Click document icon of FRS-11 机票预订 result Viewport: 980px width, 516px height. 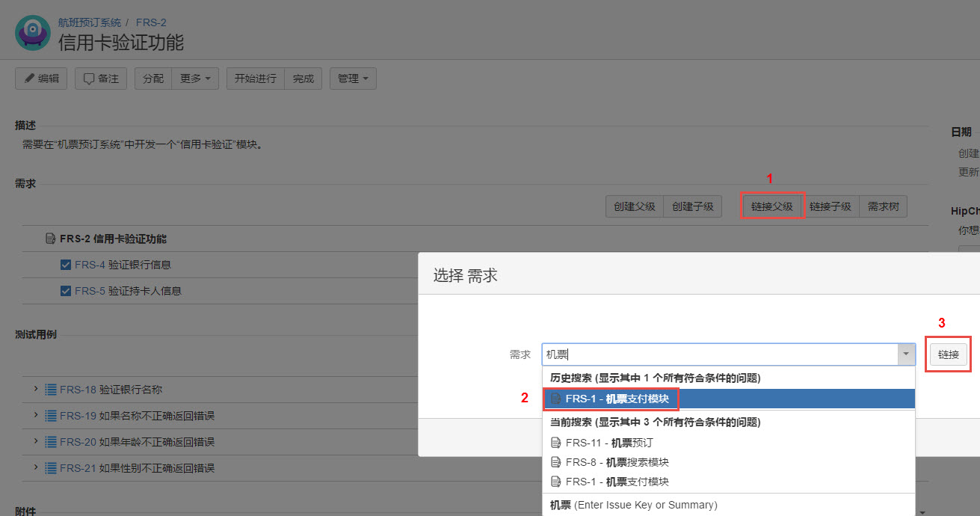tap(555, 443)
